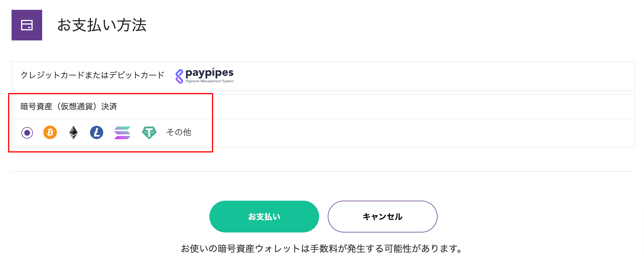This screenshot has height=272, width=644.
Task: Select クレジットカードまたはデビットカード option
Action: point(92,75)
